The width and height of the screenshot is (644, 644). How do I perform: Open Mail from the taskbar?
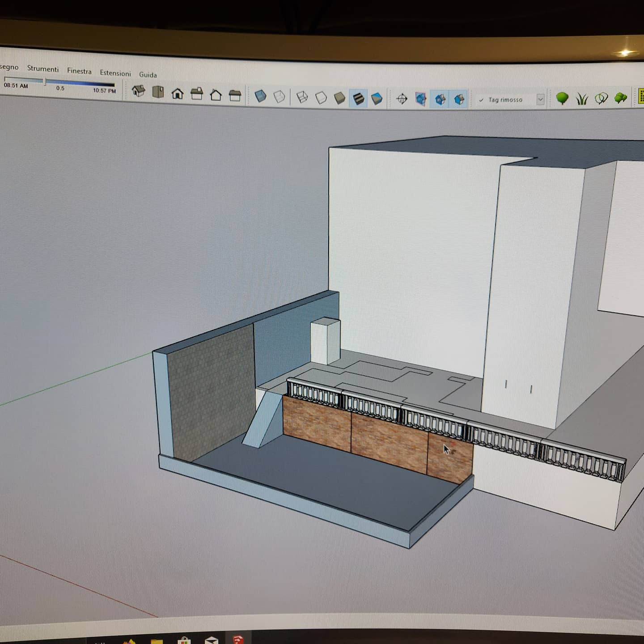211,640
